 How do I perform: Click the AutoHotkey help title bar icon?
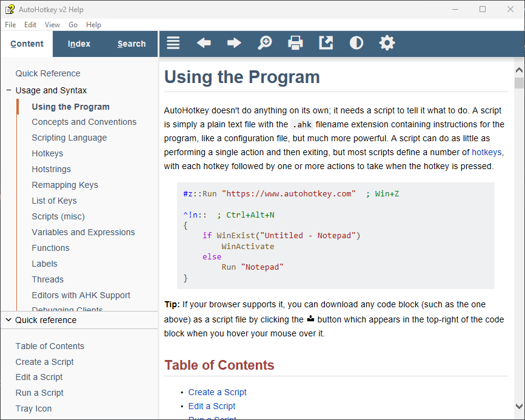(10, 9)
